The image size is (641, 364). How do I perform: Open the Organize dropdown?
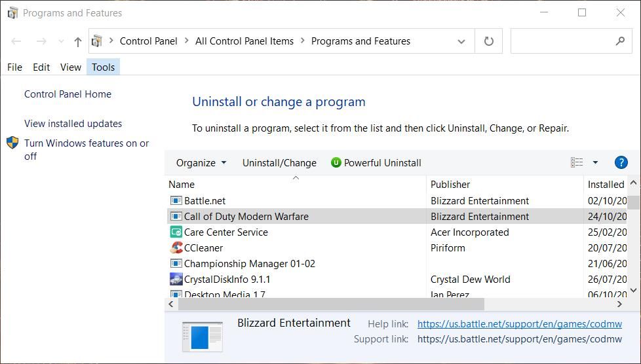pyautogui.click(x=201, y=162)
